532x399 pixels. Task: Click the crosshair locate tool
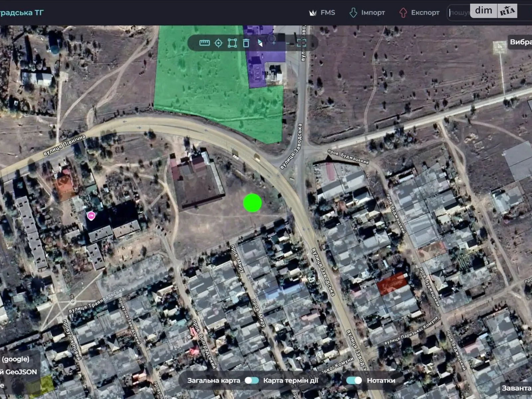point(218,43)
